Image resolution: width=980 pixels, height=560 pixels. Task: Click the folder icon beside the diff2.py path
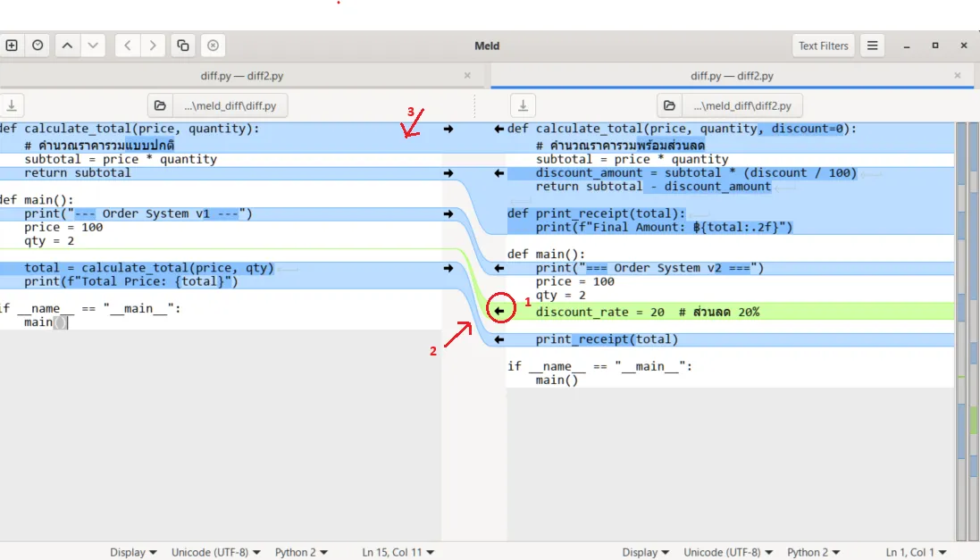pos(669,105)
